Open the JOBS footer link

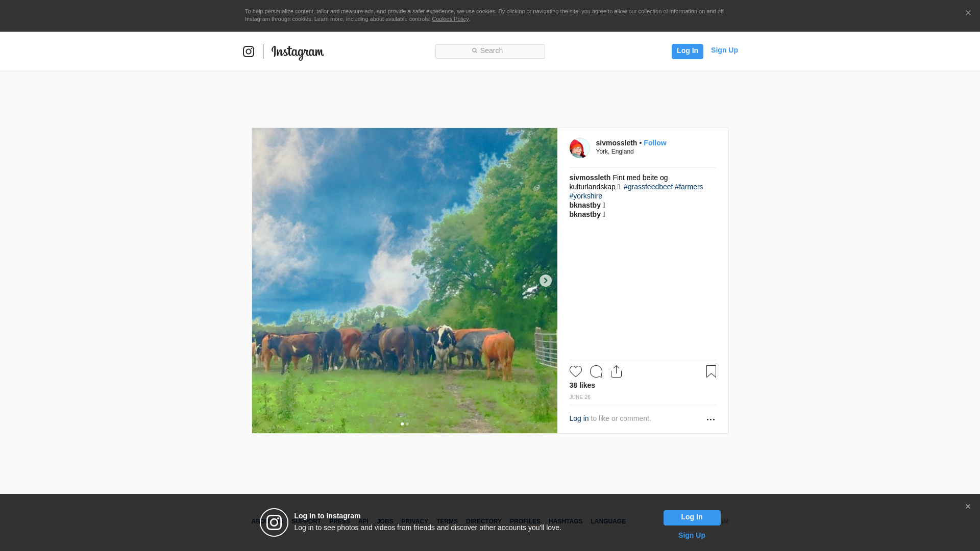click(x=385, y=521)
